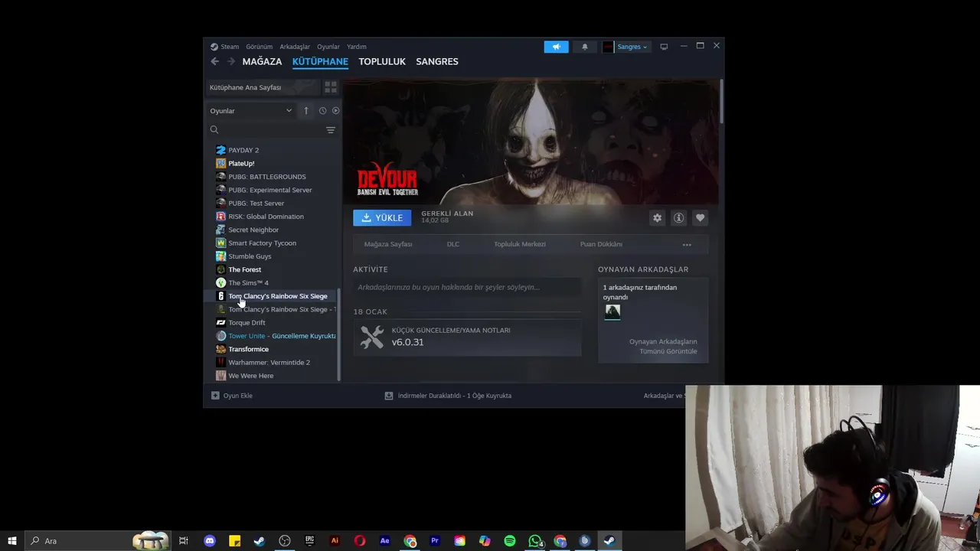This screenshot has width=980, height=551.
Task: Open the Oyunlar menu
Action: click(328, 47)
